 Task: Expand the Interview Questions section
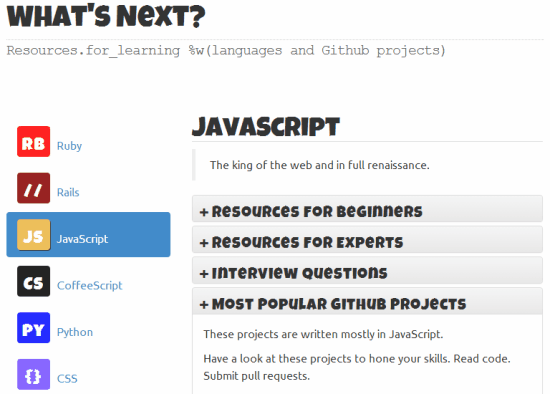367,271
